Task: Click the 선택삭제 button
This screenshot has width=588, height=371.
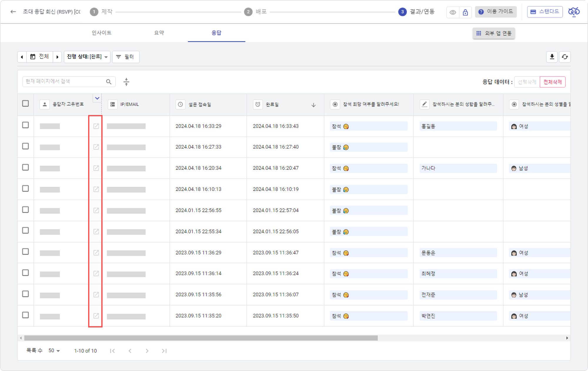Action: pyautogui.click(x=527, y=82)
